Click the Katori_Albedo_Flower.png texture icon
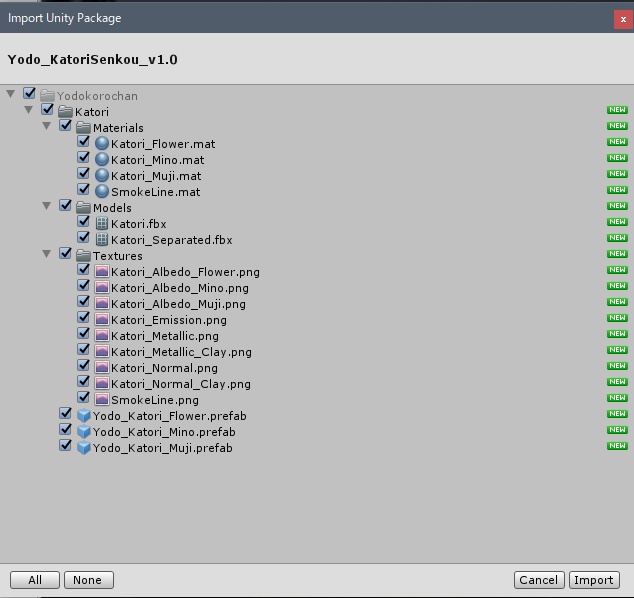634x598 pixels. 102,272
